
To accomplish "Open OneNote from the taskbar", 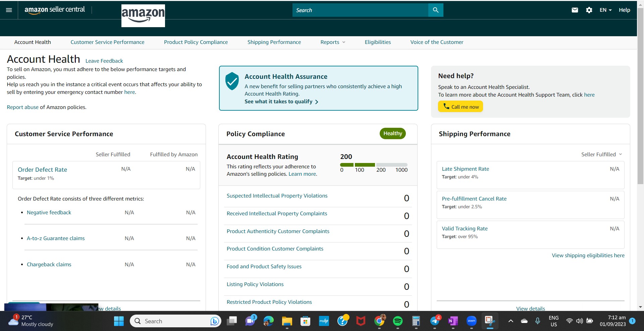I will click(453, 321).
